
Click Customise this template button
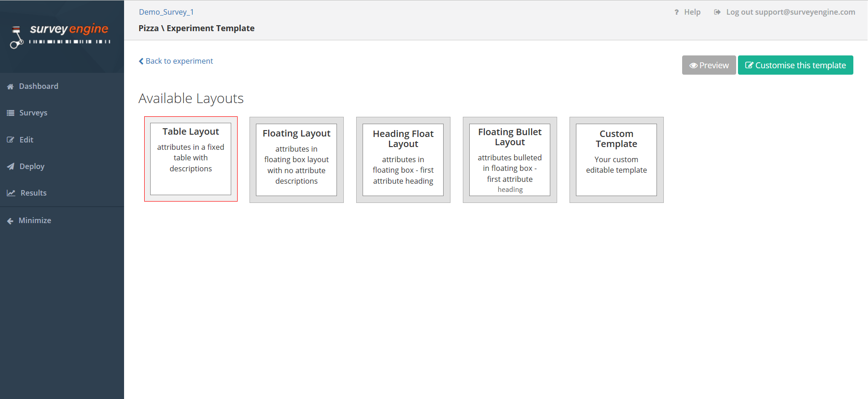coord(795,65)
